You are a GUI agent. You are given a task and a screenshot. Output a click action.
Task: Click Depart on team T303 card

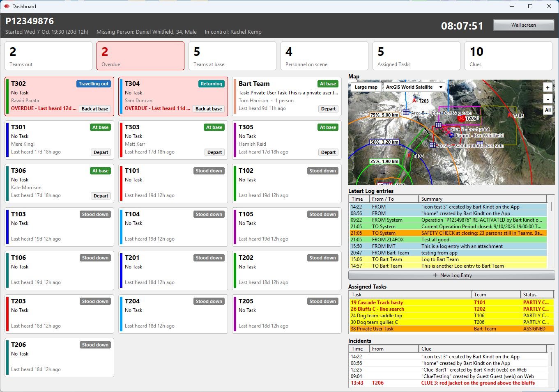click(x=214, y=152)
